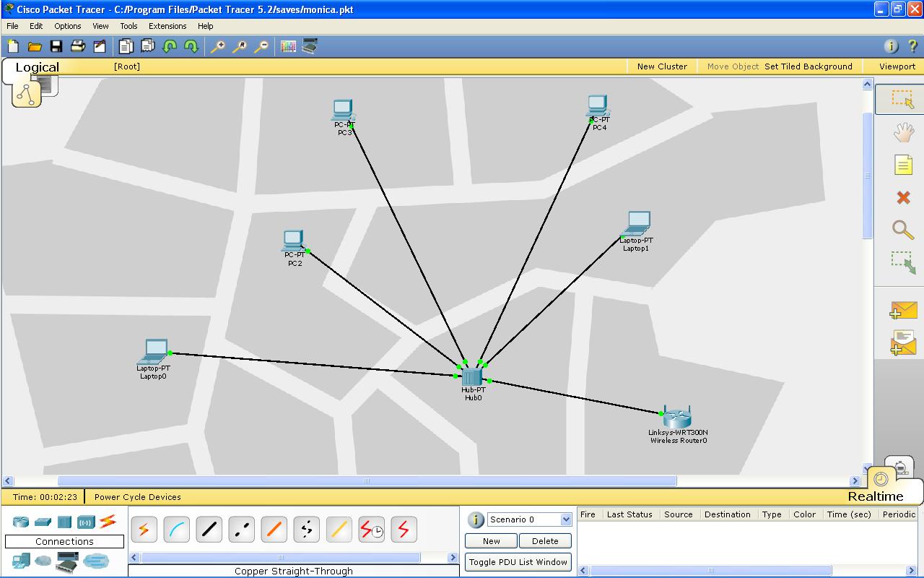The height and width of the screenshot is (578, 924).
Task: Reset zoom with the R magnifier
Action: coord(239,46)
